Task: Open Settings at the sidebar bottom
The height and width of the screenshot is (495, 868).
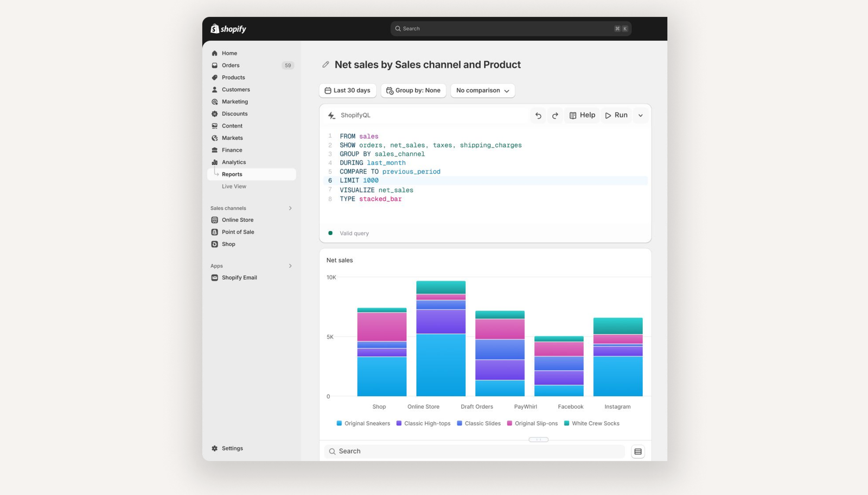Action: click(x=232, y=448)
